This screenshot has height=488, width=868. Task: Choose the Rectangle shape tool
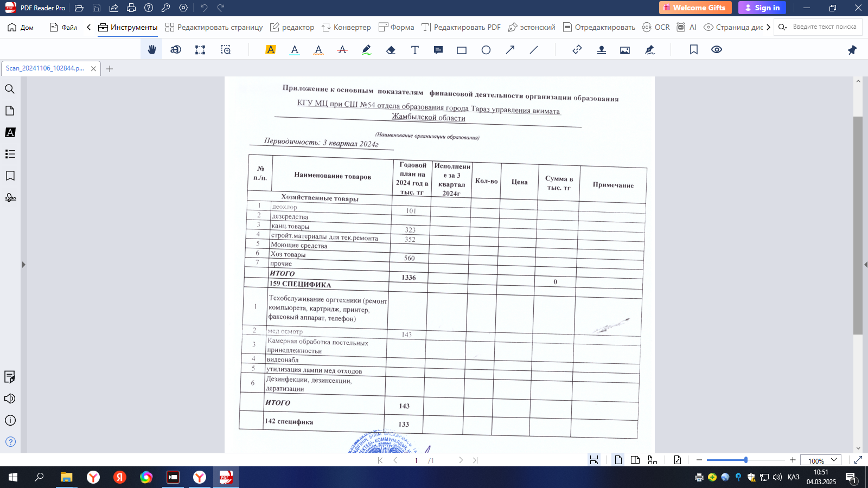(x=462, y=50)
